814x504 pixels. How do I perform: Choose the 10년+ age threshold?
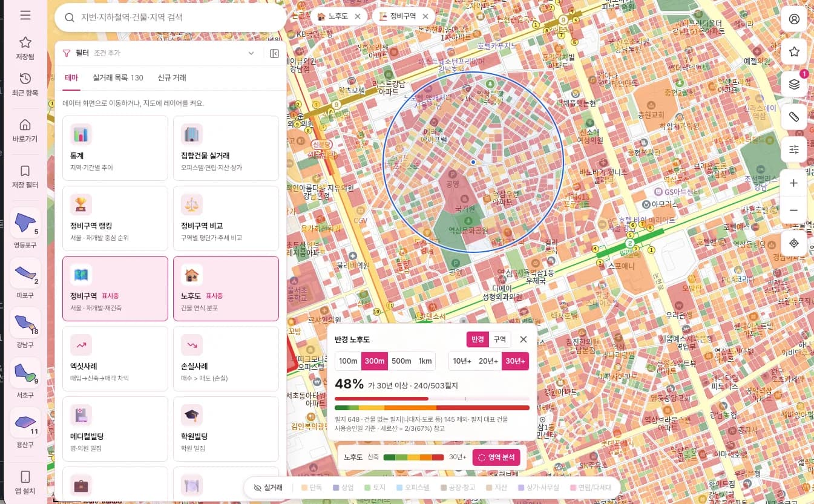click(x=462, y=361)
